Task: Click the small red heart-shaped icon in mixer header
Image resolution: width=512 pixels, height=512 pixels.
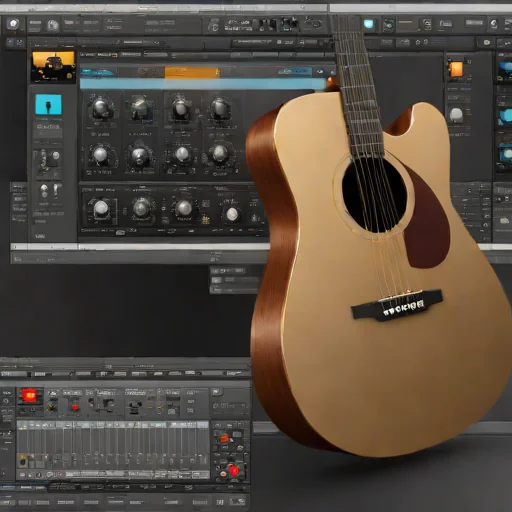Action: pos(75,408)
